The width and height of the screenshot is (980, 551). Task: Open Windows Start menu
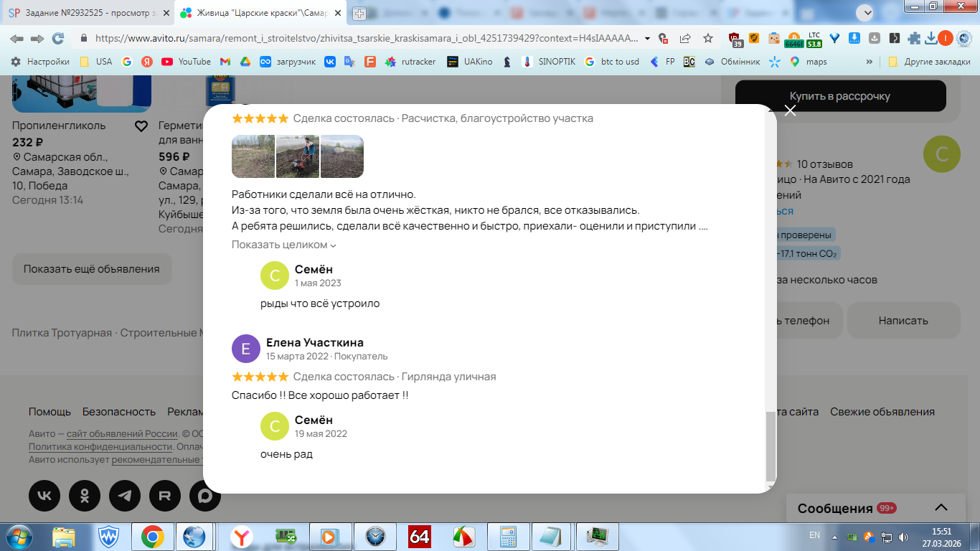pyautogui.click(x=19, y=536)
